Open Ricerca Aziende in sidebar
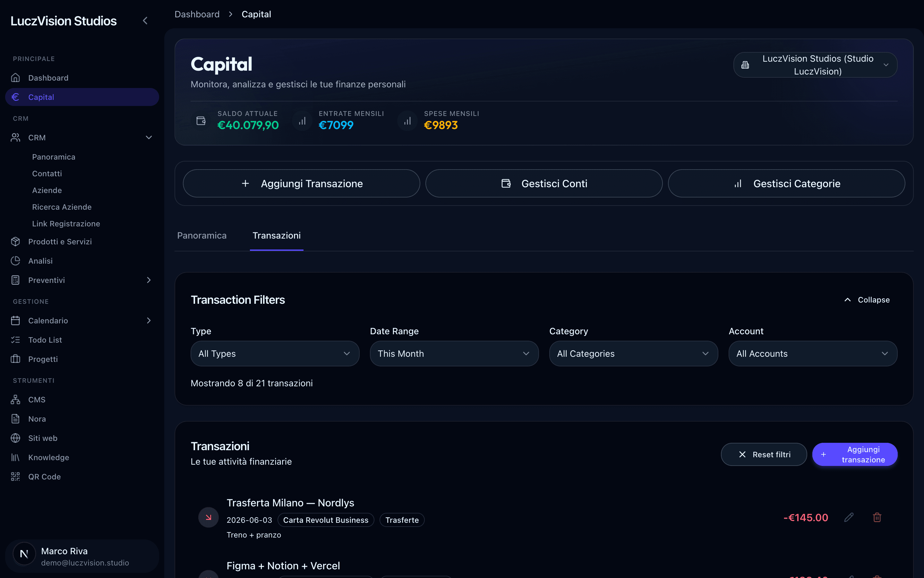This screenshot has height=578, width=924. point(62,207)
